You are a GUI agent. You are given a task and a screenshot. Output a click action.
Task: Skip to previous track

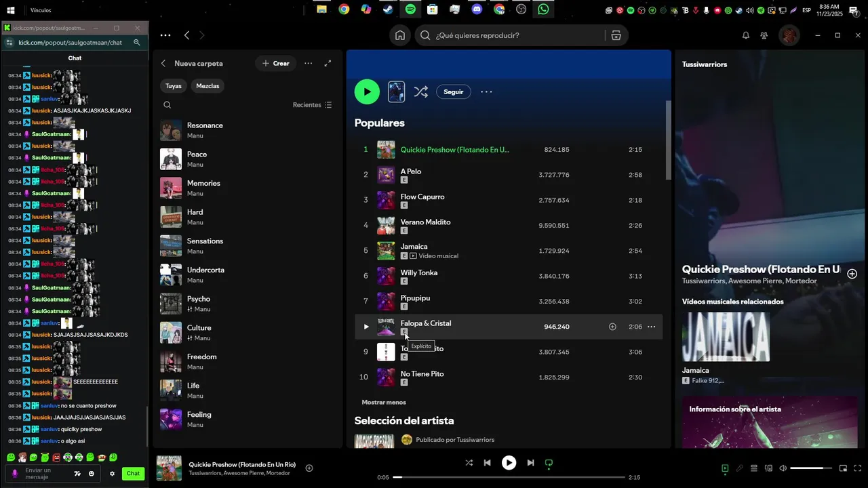tap(488, 463)
